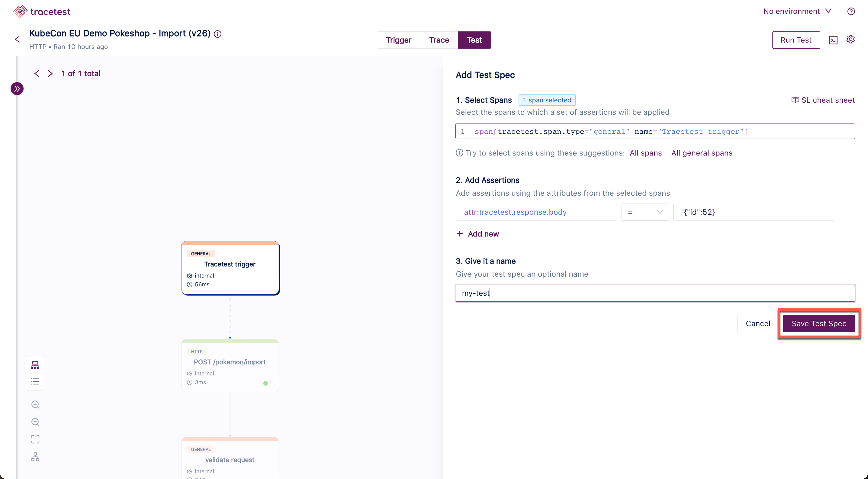Click the 56ms duration text
Viewport: 868px width, 479px height.
202,284
